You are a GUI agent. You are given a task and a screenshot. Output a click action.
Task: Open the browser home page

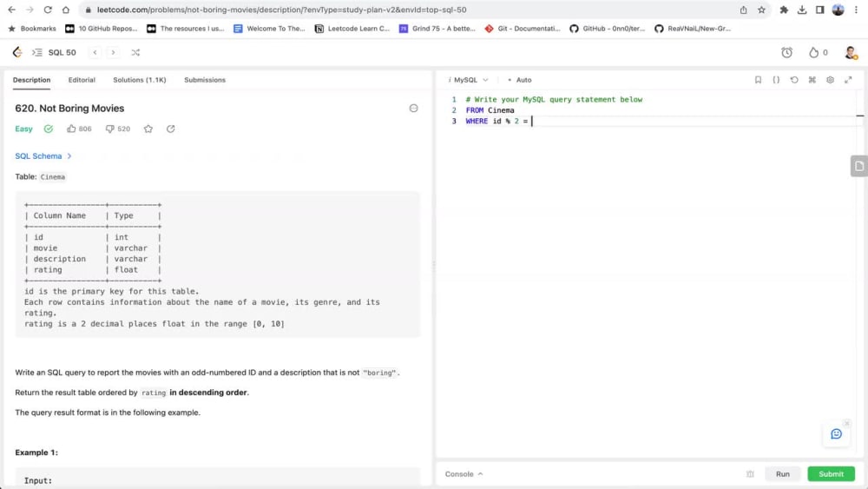66,10
